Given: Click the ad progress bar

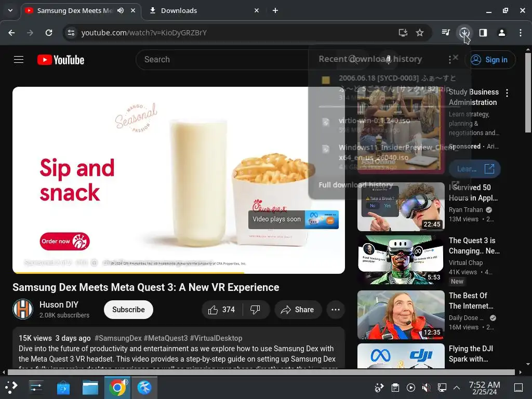Looking at the screenshot, I should click(179, 272).
